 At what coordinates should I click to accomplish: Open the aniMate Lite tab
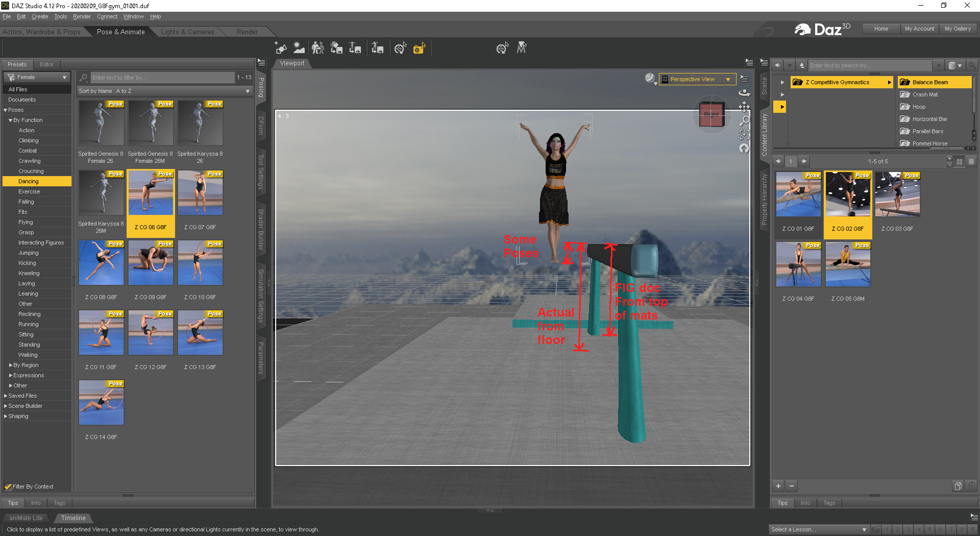tap(26, 518)
